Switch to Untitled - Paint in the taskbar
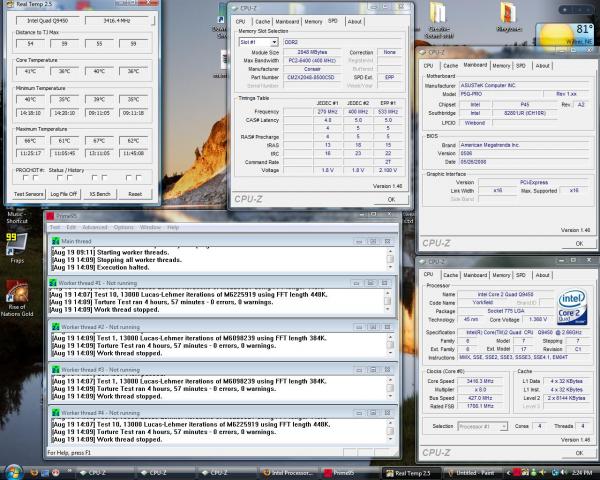 click(473, 473)
